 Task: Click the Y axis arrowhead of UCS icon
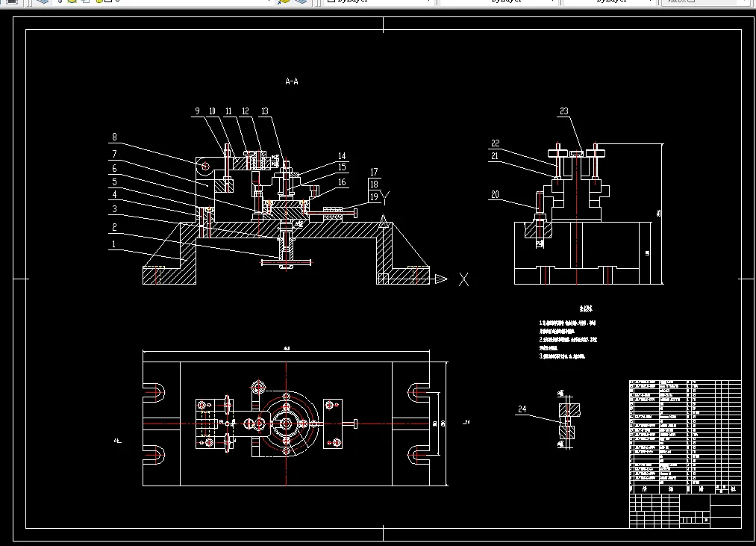coord(384,222)
